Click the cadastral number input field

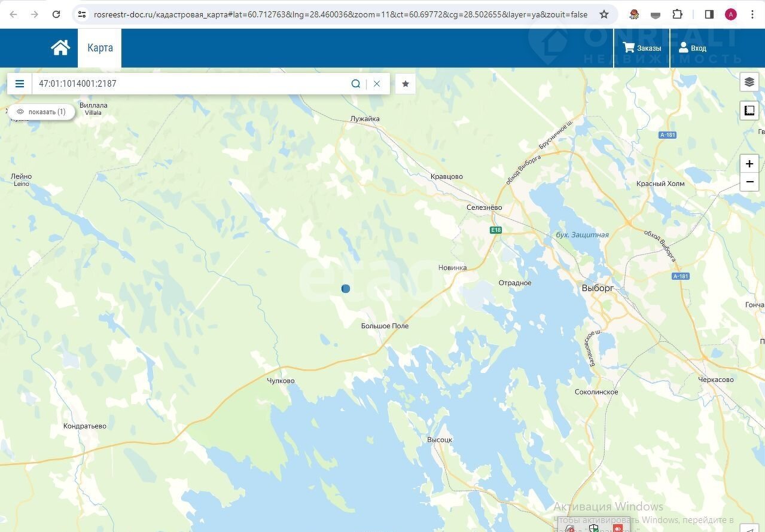click(x=191, y=84)
